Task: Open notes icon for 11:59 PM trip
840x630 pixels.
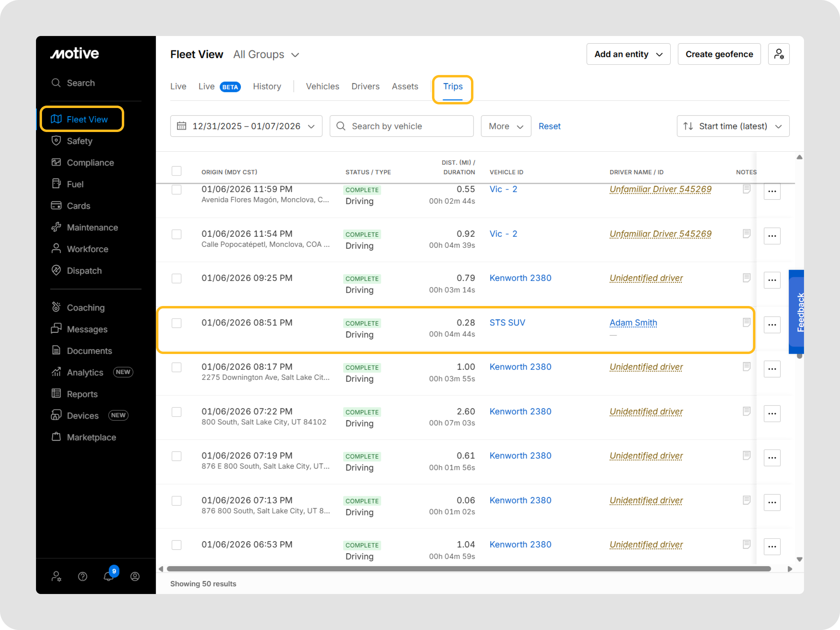Action: [x=746, y=189]
